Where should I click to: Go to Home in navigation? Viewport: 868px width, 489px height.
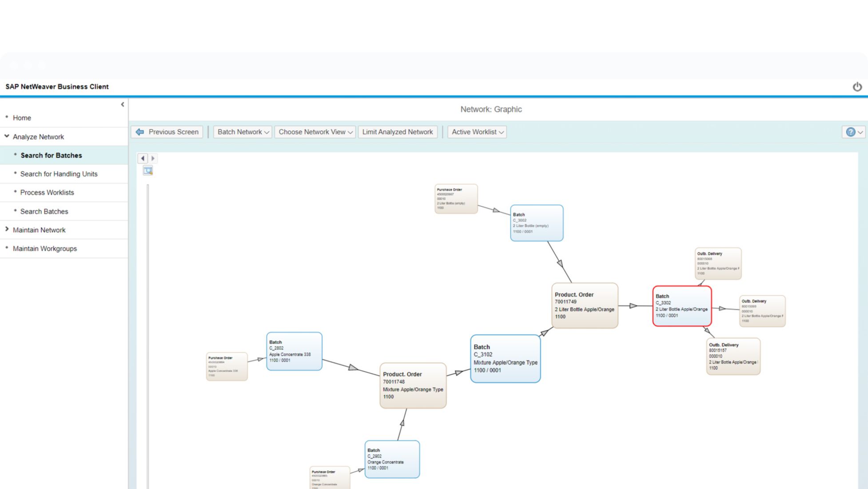pyautogui.click(x=22, y=118)
